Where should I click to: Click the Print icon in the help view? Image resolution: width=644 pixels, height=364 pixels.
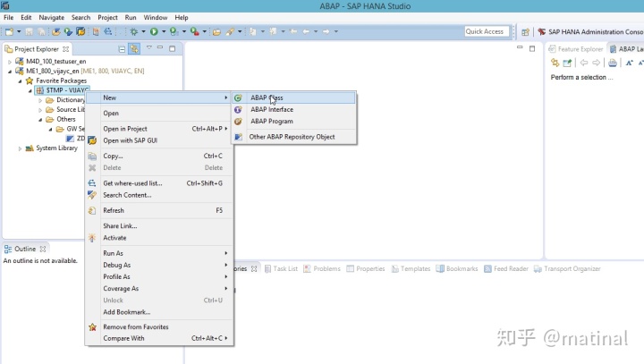[613, 63]
